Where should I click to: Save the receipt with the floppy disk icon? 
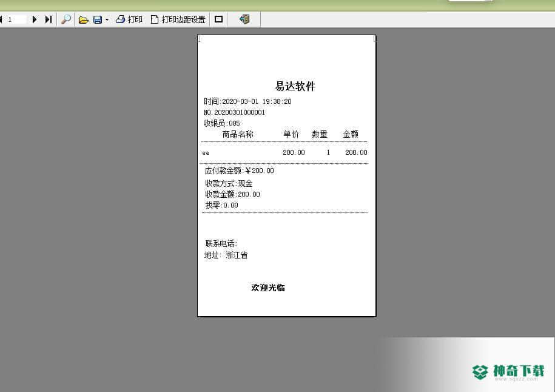(98, 19)
